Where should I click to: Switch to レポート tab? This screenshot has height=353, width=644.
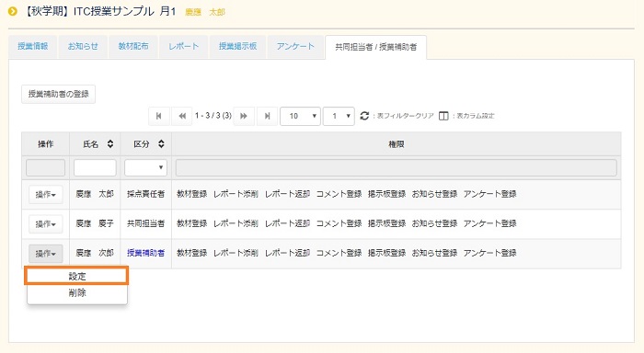coord(184,46)
